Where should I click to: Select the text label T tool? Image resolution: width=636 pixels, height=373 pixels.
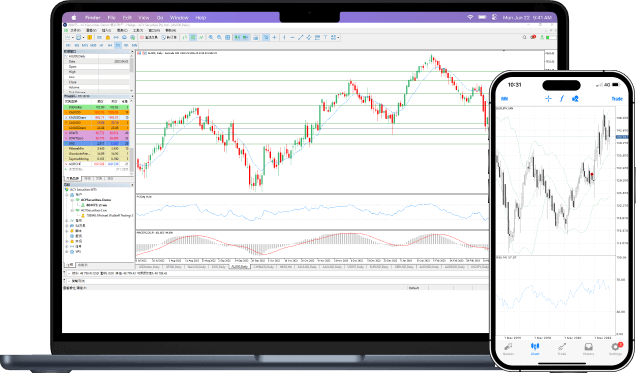coord(325,37)
